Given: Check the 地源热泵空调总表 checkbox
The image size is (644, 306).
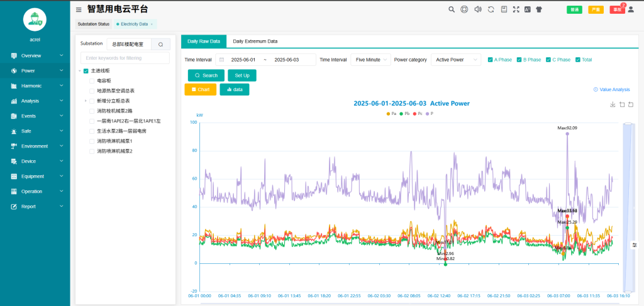Looking at the screenshot, I should point(92,90).
